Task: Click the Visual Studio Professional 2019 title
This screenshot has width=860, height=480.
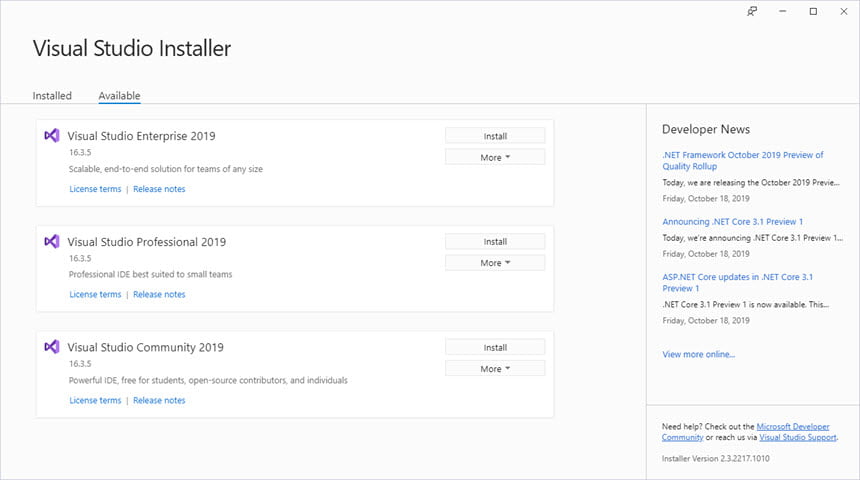Action: point(146,241)
